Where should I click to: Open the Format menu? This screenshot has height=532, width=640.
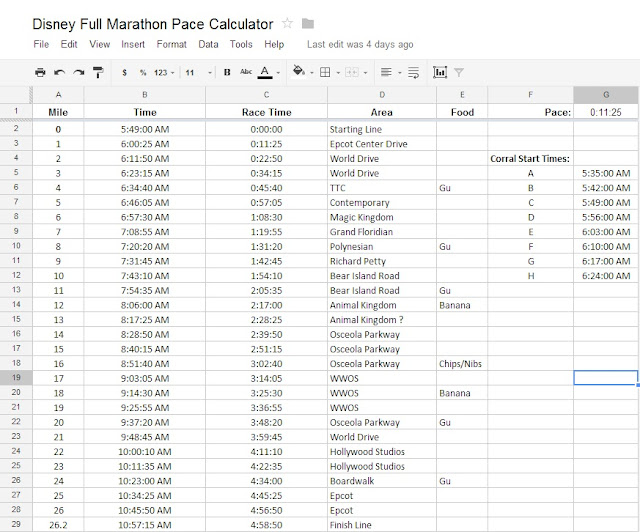[171, 44]
